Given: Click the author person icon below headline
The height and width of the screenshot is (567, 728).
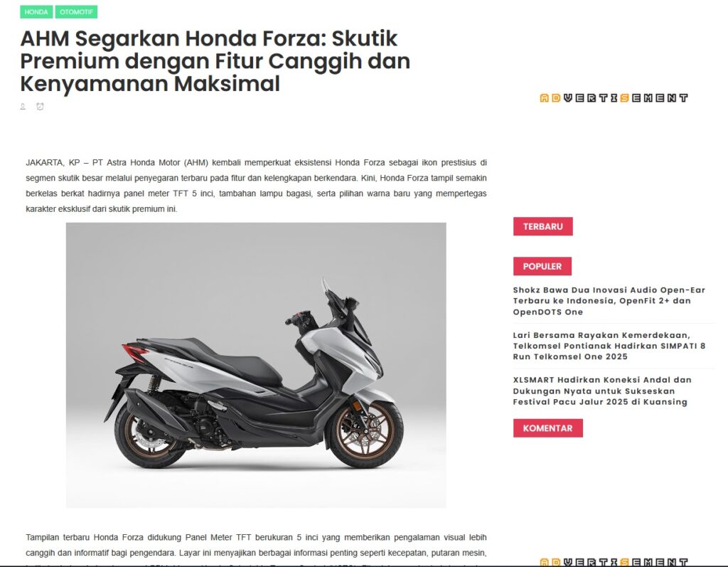Looking at the screenshot, I should (23, 107).
